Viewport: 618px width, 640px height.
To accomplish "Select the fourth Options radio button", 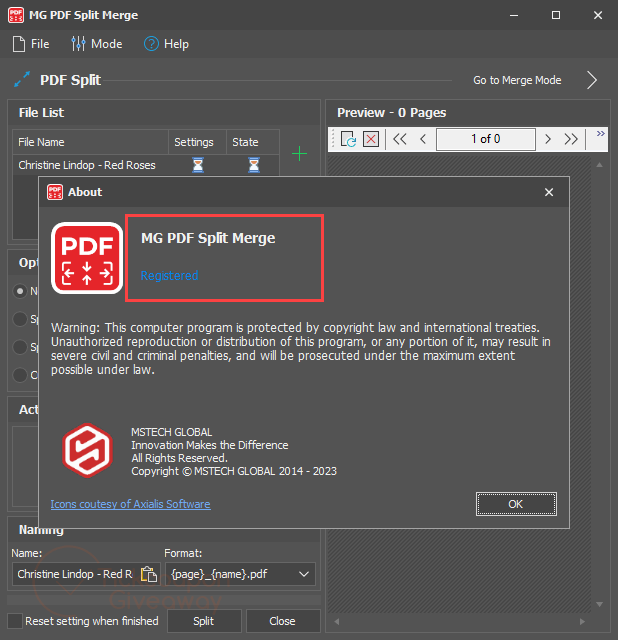I will pos(20,375).
